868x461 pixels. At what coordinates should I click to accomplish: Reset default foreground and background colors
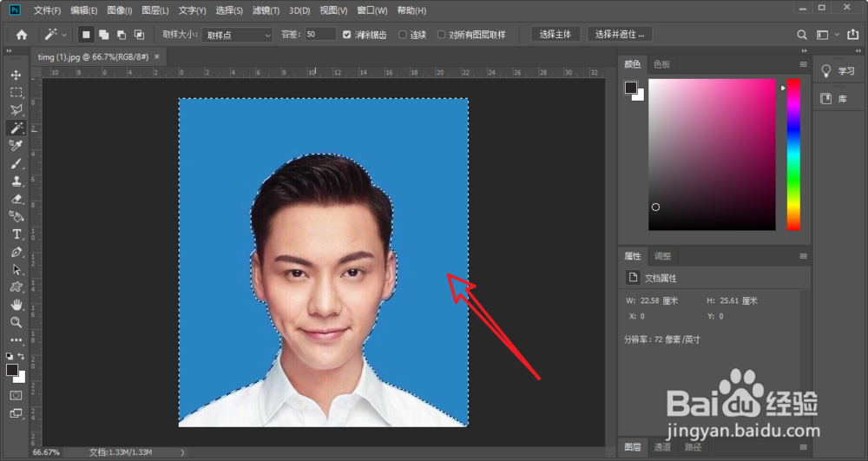pyautogui.click(x=10, y=357)
